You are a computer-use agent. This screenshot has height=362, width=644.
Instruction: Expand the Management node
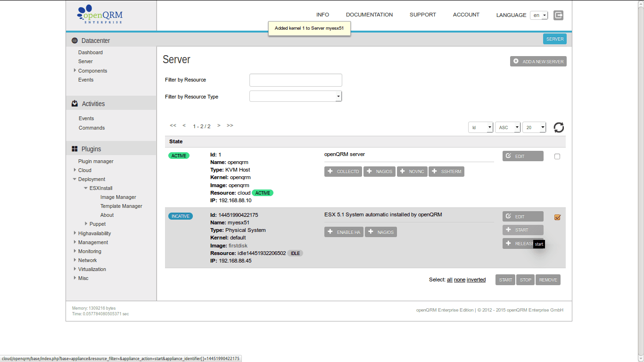[75, 242]
